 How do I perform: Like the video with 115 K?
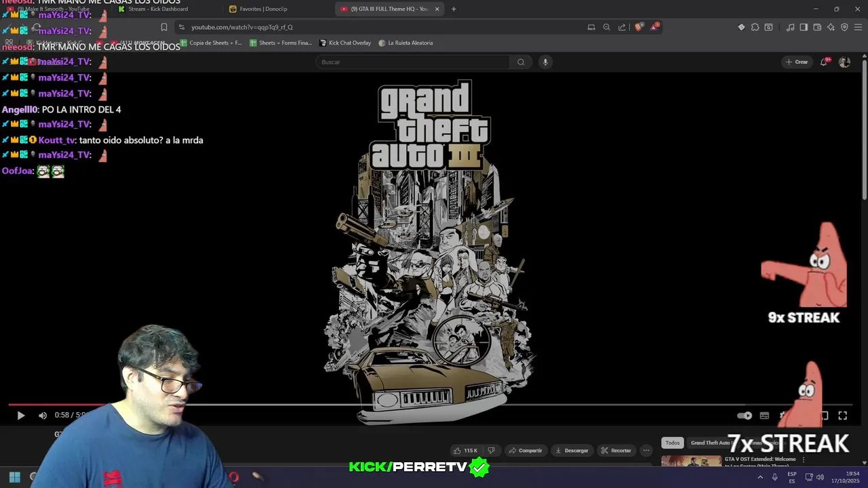pos(465,450)
